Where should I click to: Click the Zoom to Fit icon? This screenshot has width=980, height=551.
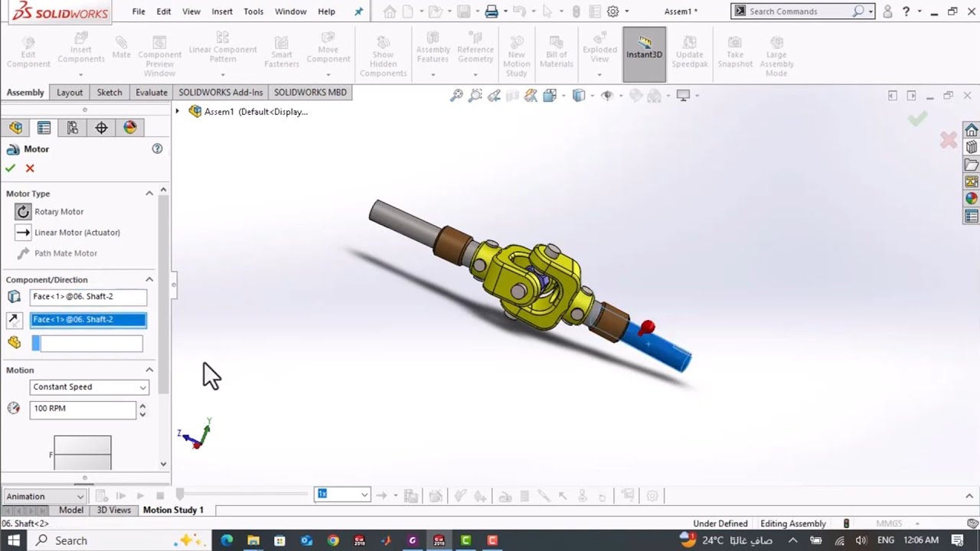click(456, 96)
